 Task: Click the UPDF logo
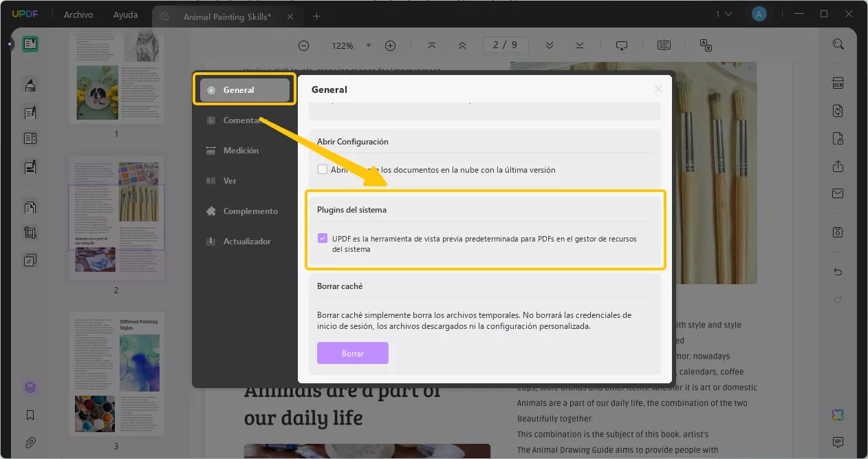coord(25,14)
